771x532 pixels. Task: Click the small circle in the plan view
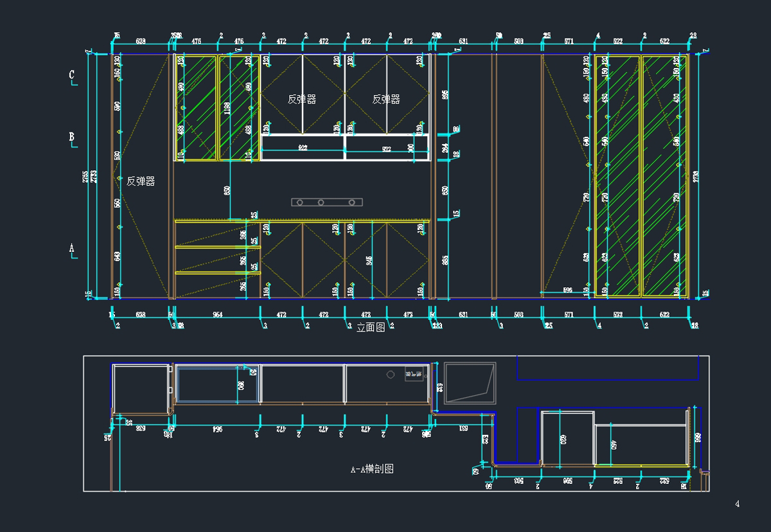click(x=389, y=374)
